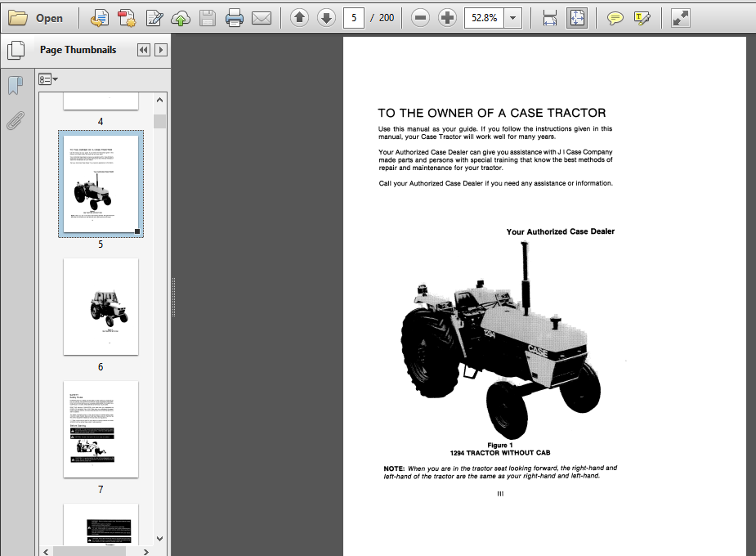Click the heading TO THE OWNER OF A CASE TRACTOR
The height and width of the screenshot is (556, 756).
(492, 113)
